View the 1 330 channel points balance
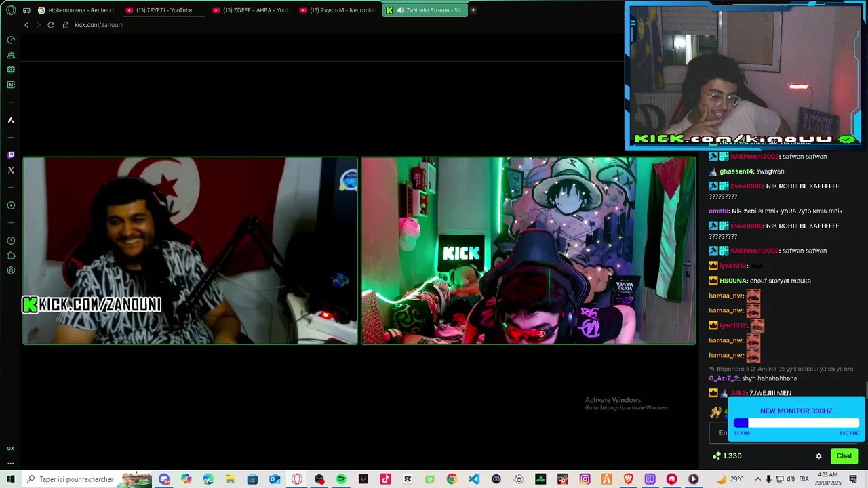The height and width of the screenshot is (488, 868). (727, 456)
